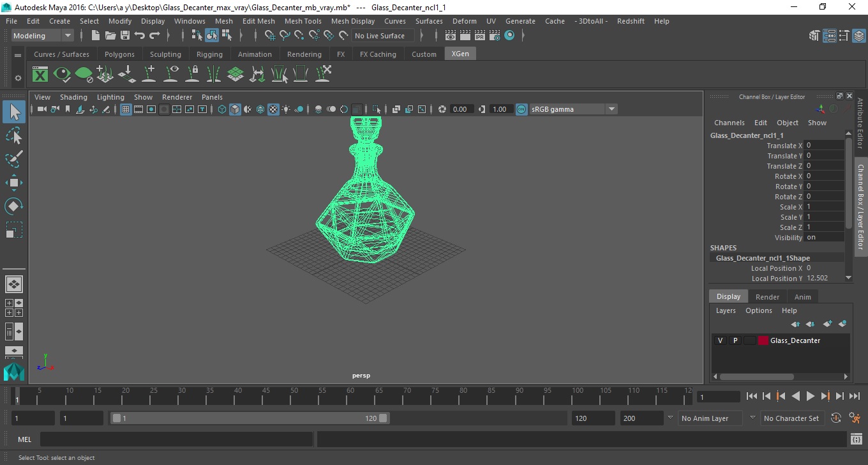Play the animation forwards

pyautogui.click(x=811, y=397)
